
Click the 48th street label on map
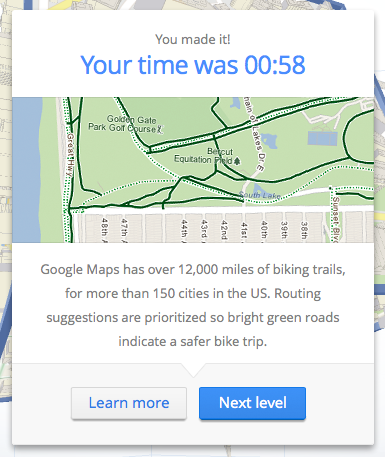[104, 230]
